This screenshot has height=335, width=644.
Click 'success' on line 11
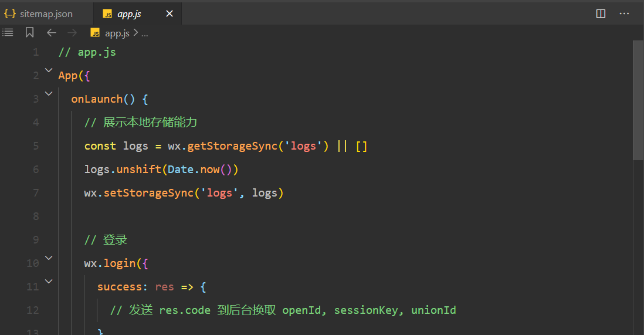coord(120,286)
